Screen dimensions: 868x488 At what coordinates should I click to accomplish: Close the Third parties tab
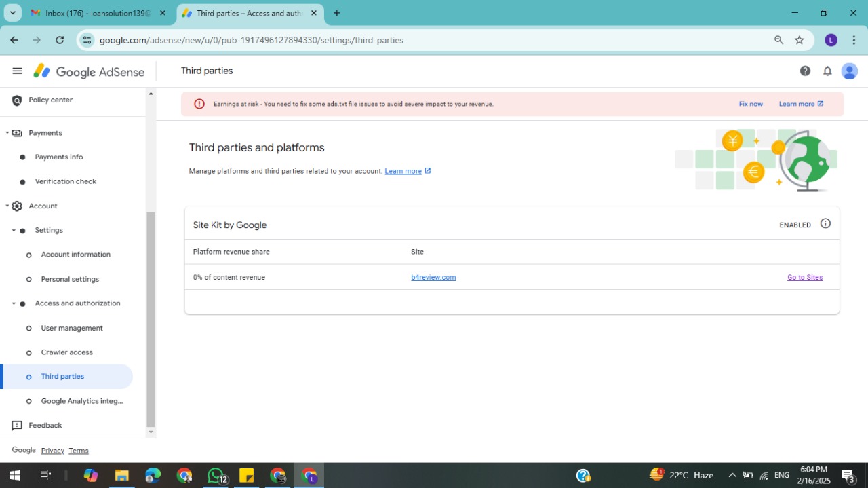tap(314, 13)
